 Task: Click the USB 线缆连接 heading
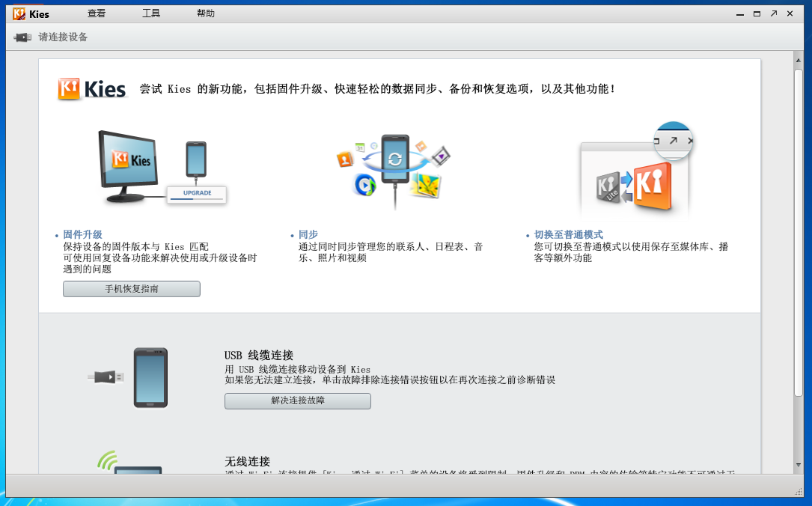click(259, 356)
